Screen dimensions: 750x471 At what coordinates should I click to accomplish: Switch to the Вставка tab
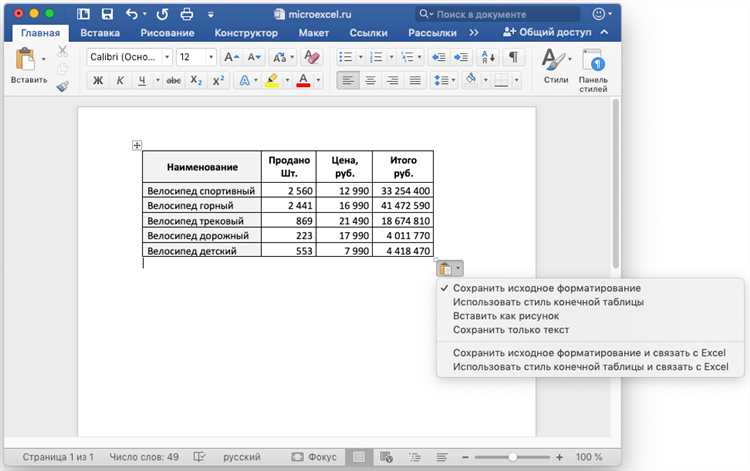coord(100,33)
